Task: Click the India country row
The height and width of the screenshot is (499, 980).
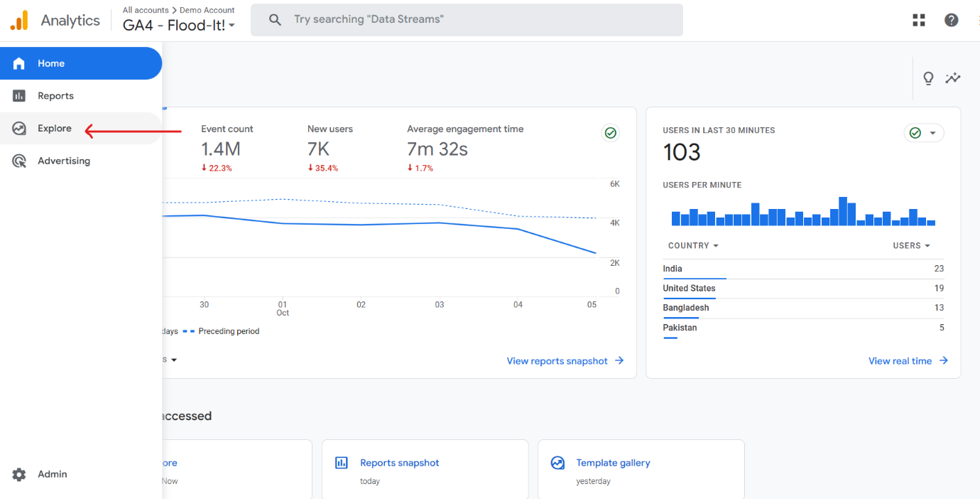Action: click(803, 269)
